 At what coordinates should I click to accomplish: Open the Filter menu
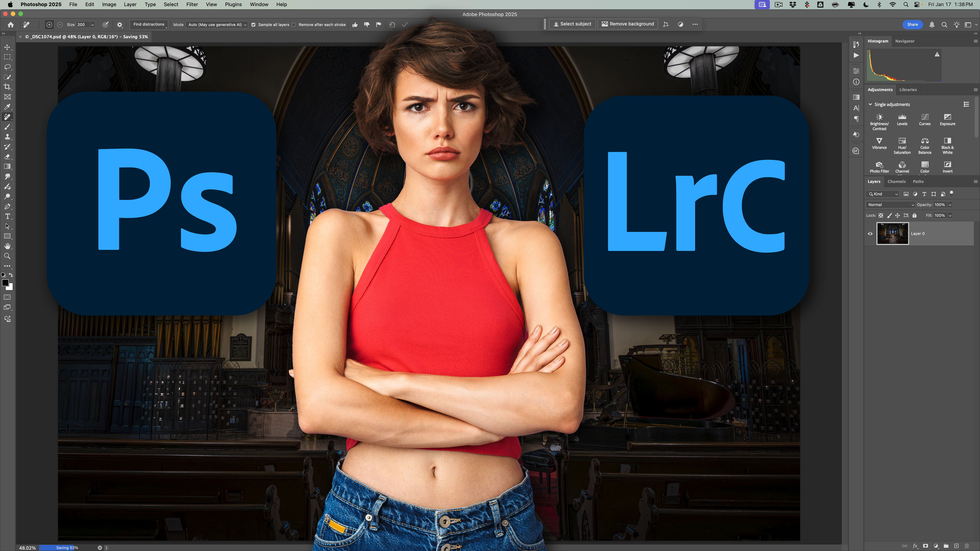(x=192, y=5)
